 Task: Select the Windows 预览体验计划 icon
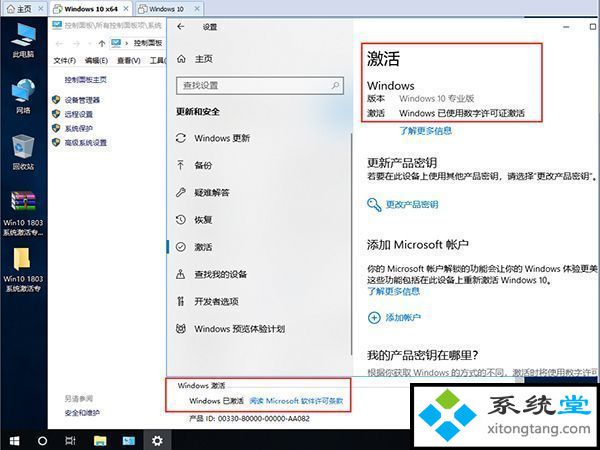181,328
